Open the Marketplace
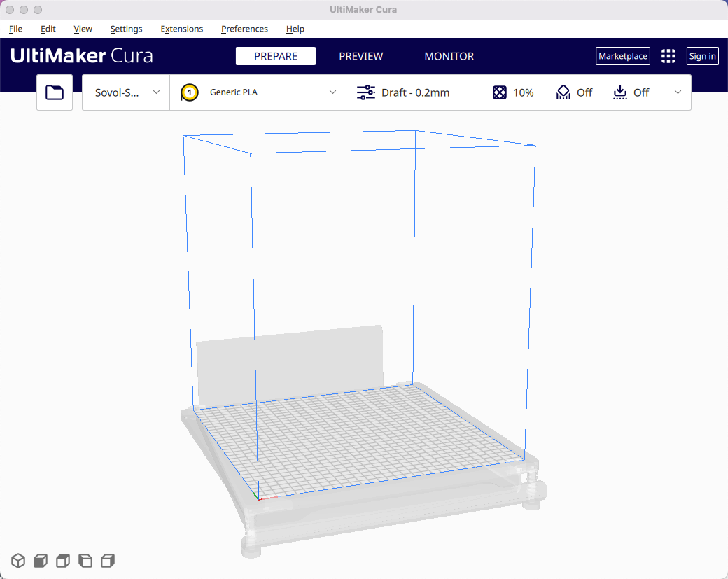The width and height of the screenshot is (728, 579). 622,56
